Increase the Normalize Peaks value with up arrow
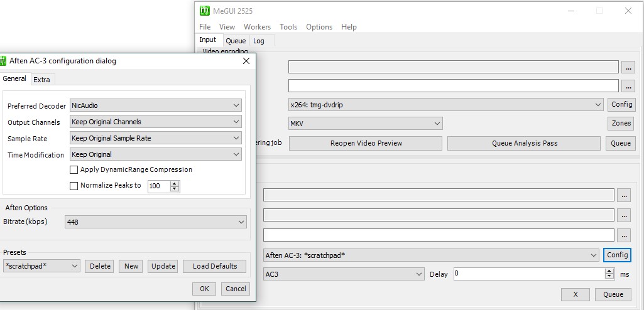Viewport: 644px width, 310px height. [175, 183]
